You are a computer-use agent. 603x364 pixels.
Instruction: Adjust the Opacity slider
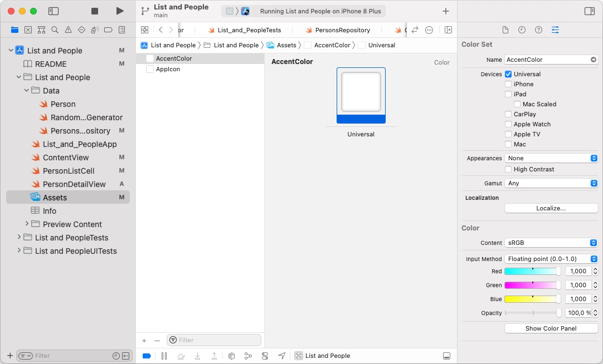tap(533, 313)
